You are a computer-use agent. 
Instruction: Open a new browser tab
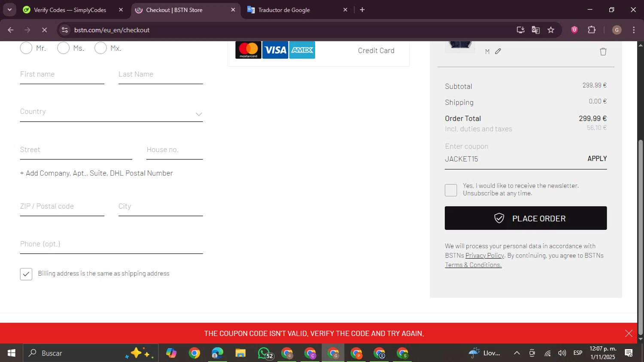coord(362,10)
